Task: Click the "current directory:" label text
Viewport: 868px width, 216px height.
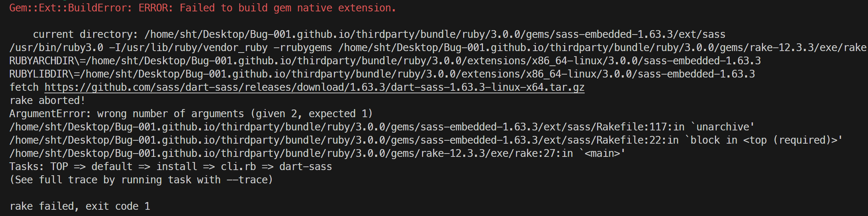Action: pyautogui.click(x=85, y=35)
